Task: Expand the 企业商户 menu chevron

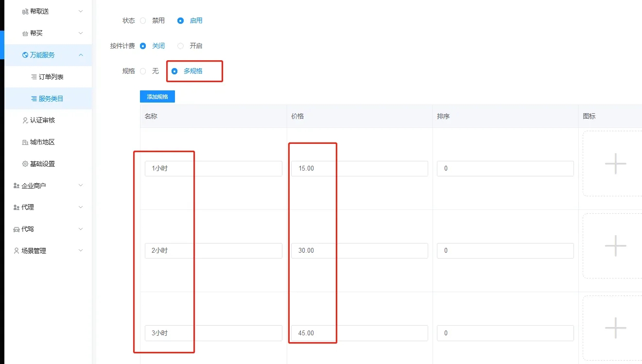Action: coord(81,186)
